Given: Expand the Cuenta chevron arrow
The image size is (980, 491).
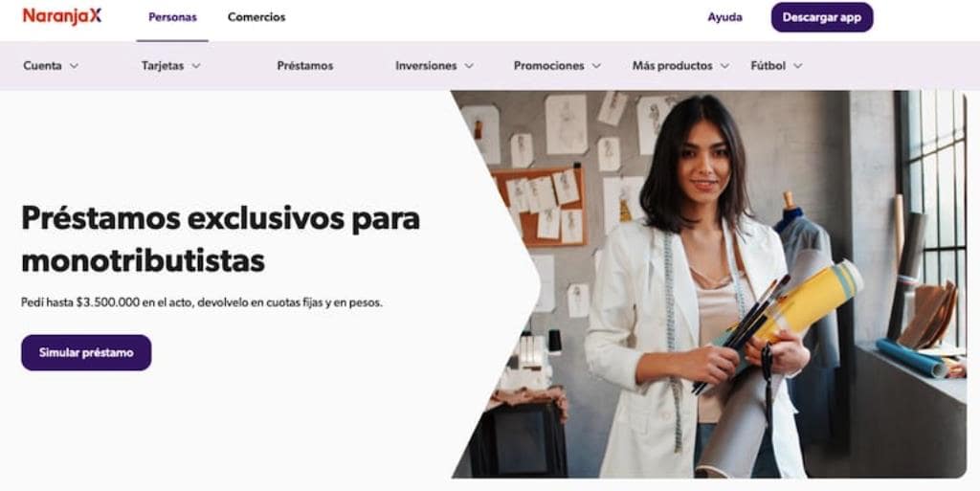Looking at the screenshot, I should 74,66.
